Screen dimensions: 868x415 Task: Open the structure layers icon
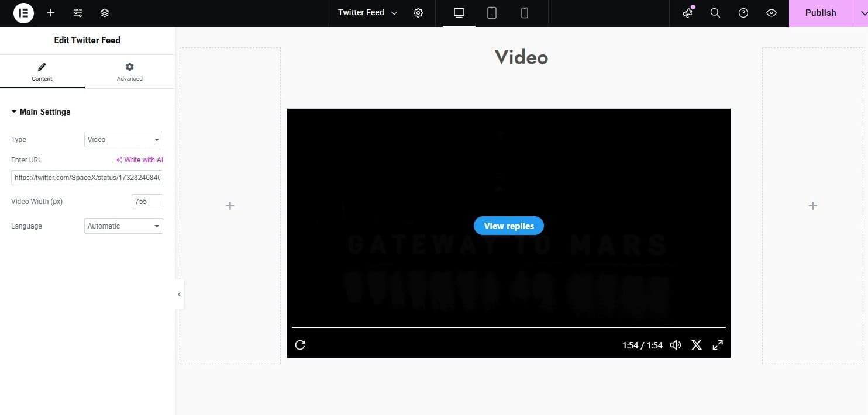coord(105,13)
